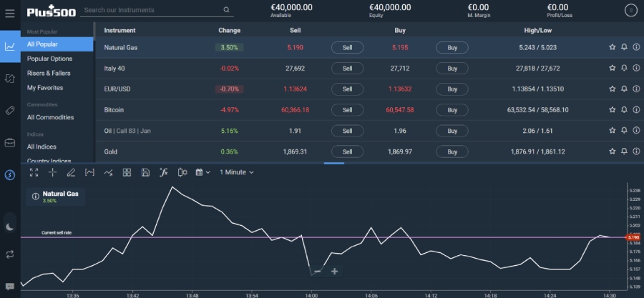Screen dimensions: 644x298
Task: Click the search magnifier icon
Action: (226, 10)
